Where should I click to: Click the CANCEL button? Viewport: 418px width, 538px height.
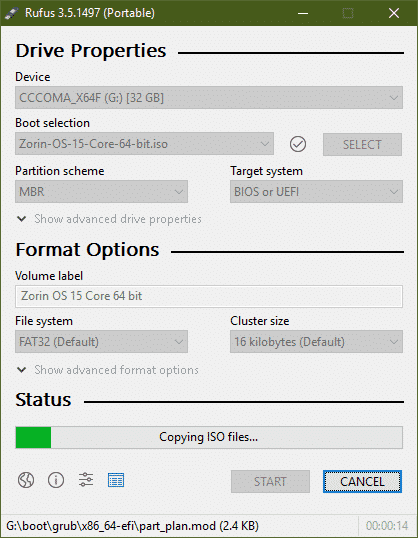(362, 481)
